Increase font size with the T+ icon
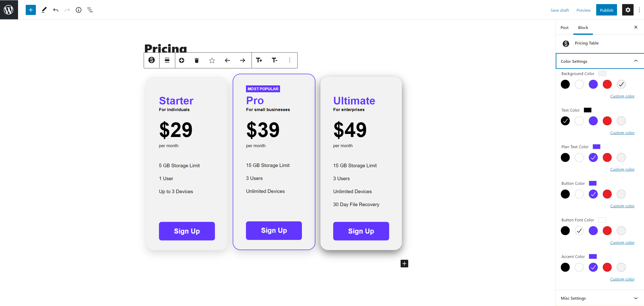This screenshot has height=306, width=644. pyautogui.click(x=259, y=60)
